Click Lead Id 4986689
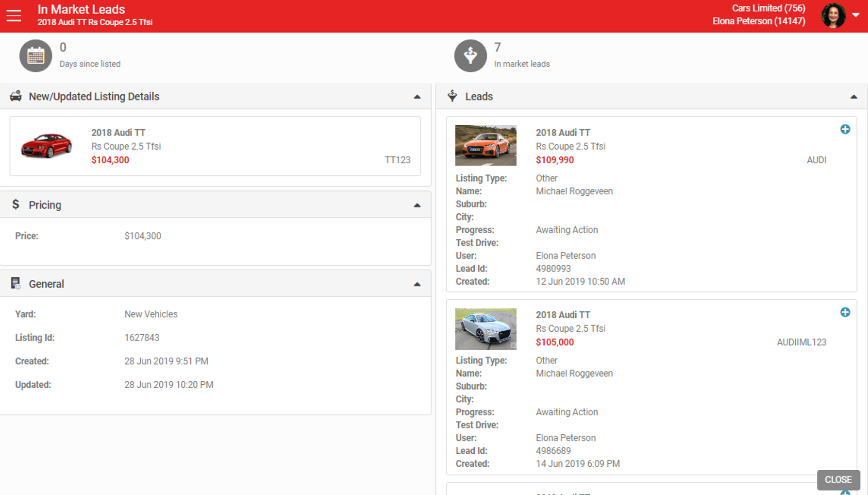Viewport: 868px width, 495px height. tap(553, 451)
